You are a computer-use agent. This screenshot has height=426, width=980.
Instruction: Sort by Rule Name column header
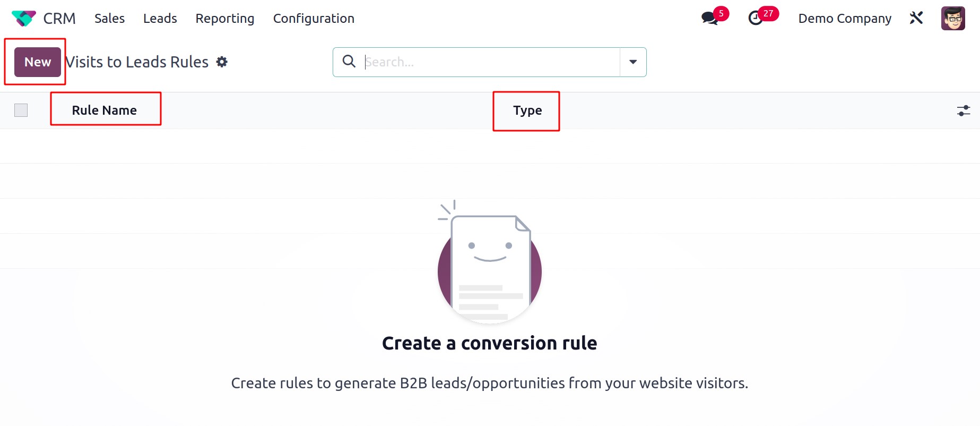tap(105, 110)
